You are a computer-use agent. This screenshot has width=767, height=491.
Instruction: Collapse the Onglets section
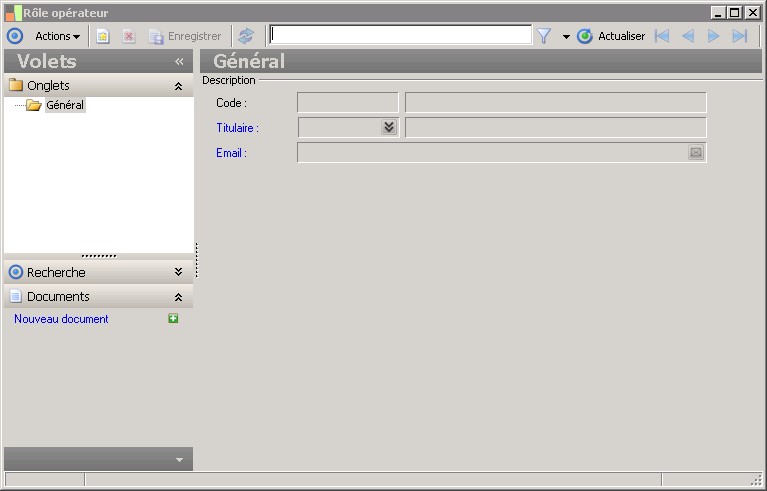tap(179, 86)
